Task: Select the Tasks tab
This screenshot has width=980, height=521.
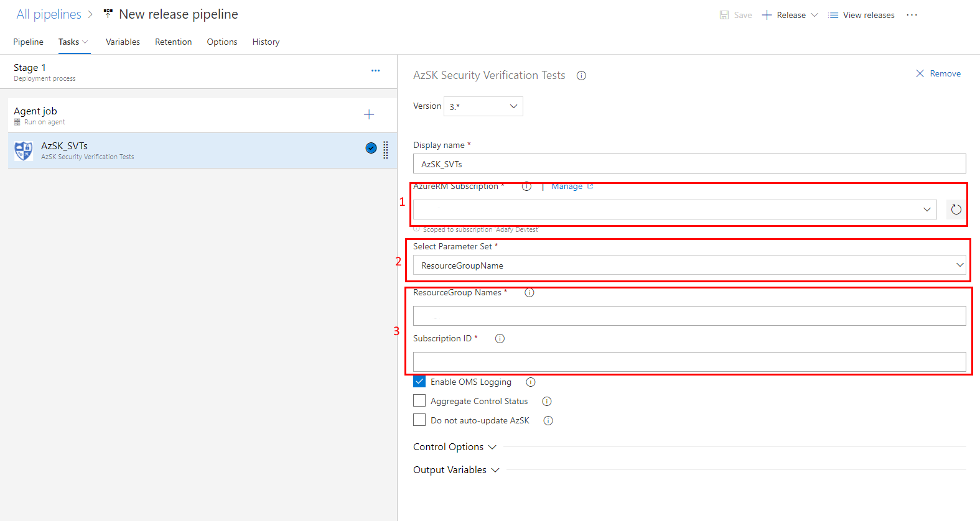Action: 69,42
